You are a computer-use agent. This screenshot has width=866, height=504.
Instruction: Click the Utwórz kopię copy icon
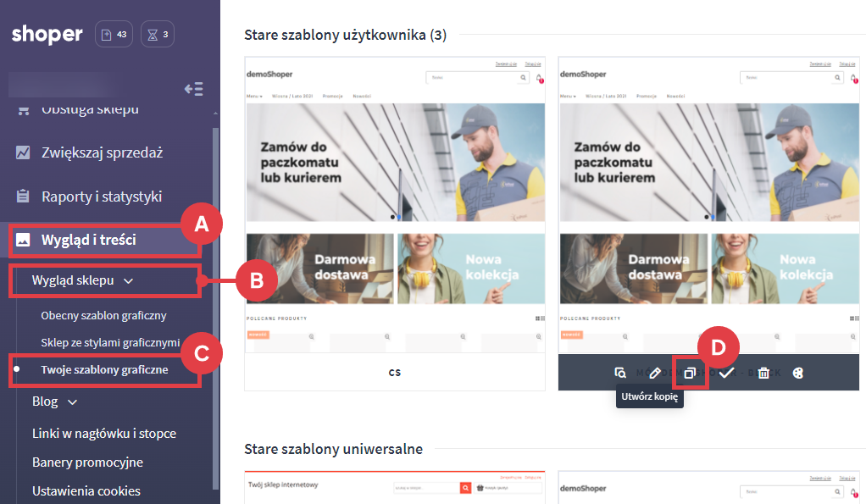coord(689,374)
